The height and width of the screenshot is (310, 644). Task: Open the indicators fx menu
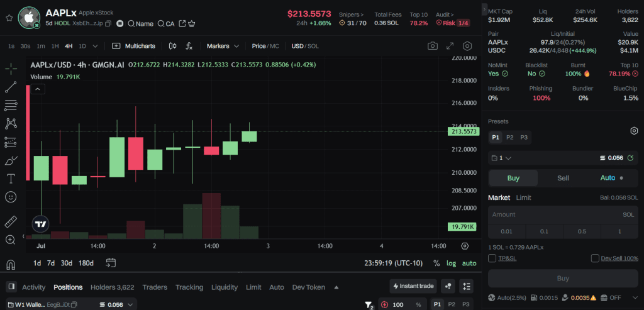tap(189, 46)
